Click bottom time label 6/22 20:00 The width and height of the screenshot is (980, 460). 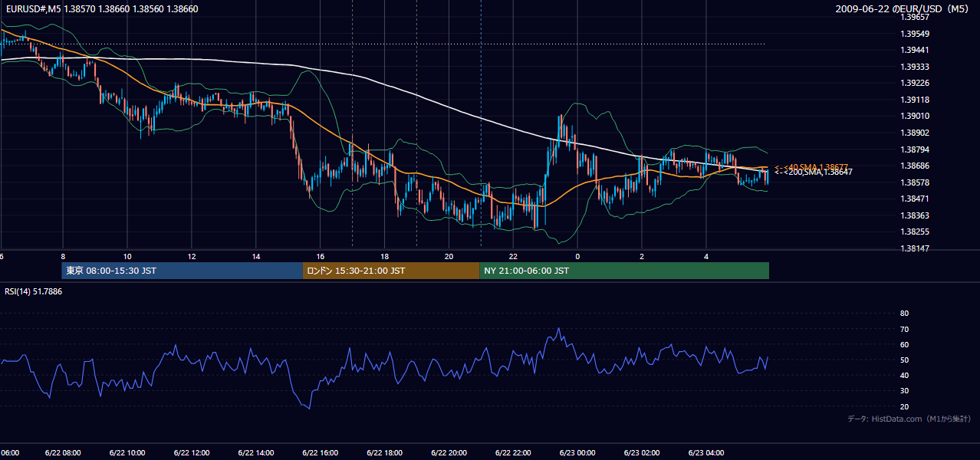pos(449,452)
